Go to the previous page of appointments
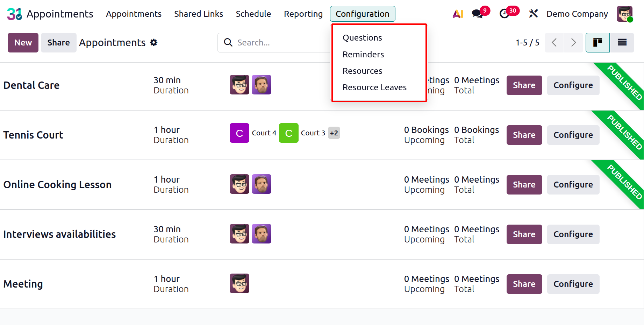Screen dimensions: 644x325 click(x=554, y=42)
